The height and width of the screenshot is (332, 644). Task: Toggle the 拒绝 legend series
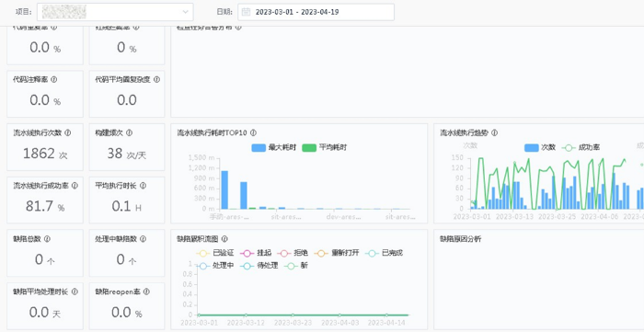293,253
